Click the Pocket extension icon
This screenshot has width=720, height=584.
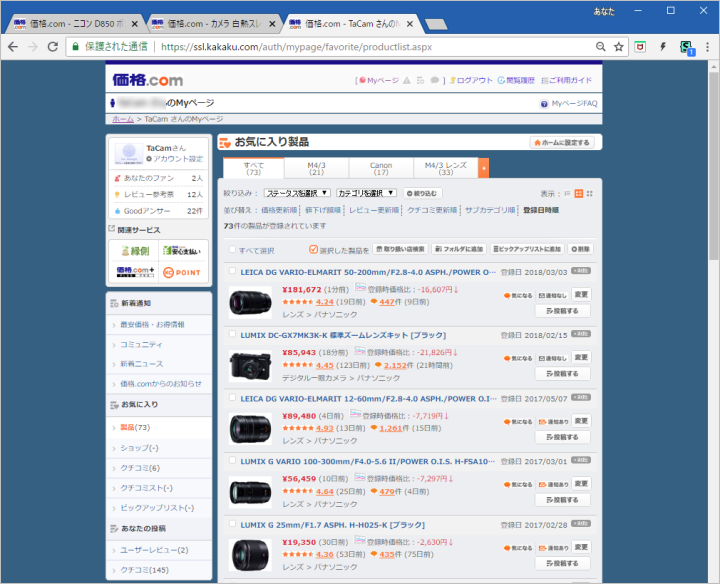coord(640,47)
